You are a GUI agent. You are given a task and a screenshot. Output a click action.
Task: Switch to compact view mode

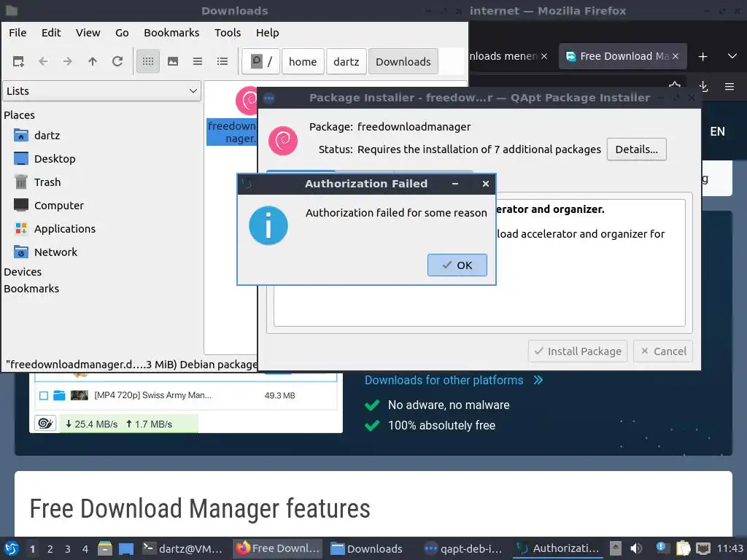(198, 61)
